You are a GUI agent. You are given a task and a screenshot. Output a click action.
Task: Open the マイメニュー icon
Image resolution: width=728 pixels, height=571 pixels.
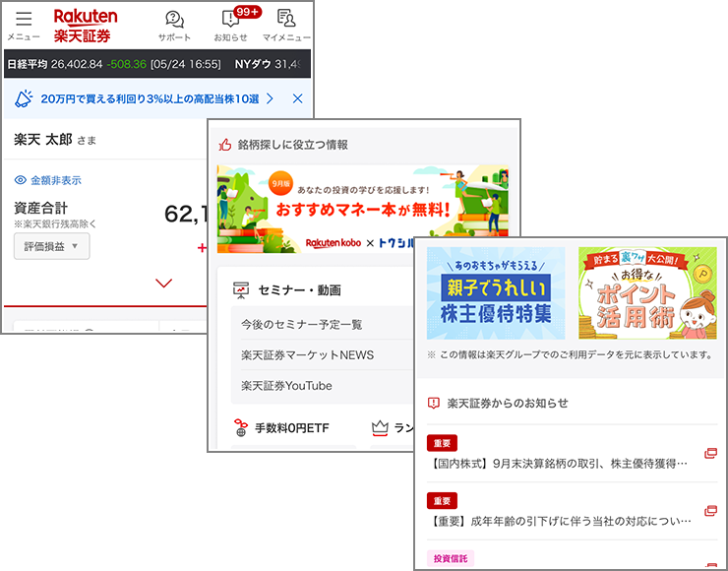pyautogui.click(x=286, y=19)
